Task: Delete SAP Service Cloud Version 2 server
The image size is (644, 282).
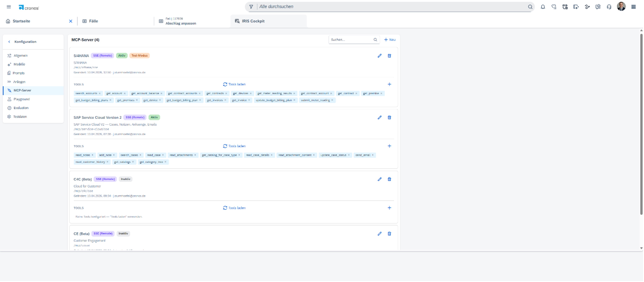Action: (x=389, y=117)
